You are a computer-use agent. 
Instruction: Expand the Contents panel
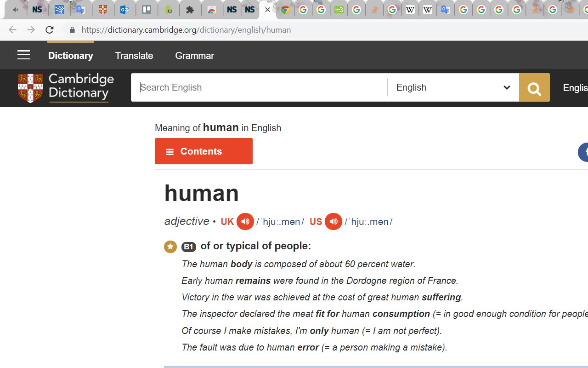pos(204,151)
